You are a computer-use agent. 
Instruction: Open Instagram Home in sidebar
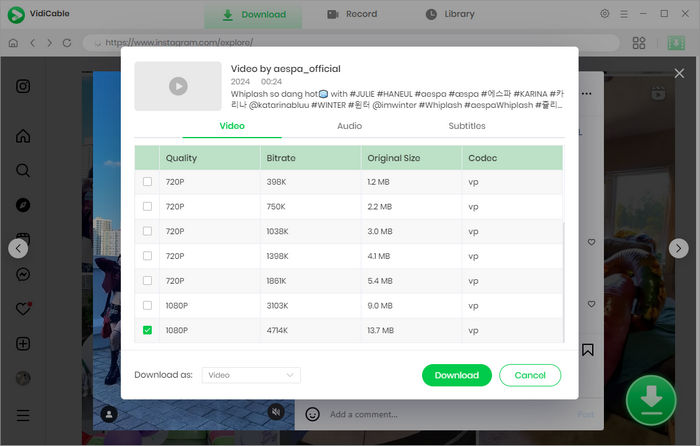[23, 136]
